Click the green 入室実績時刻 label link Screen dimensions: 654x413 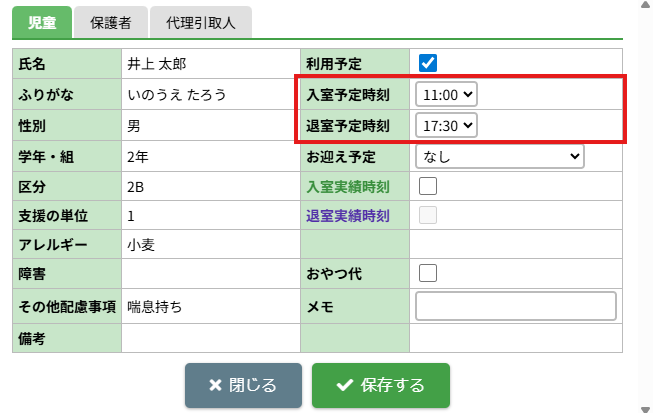click(x=347, y=187)
